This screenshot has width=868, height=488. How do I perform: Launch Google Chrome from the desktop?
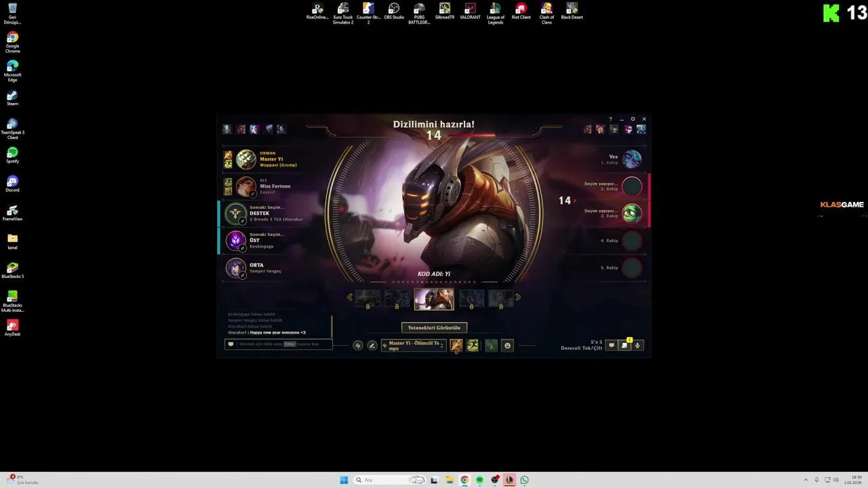coord(12,43)
